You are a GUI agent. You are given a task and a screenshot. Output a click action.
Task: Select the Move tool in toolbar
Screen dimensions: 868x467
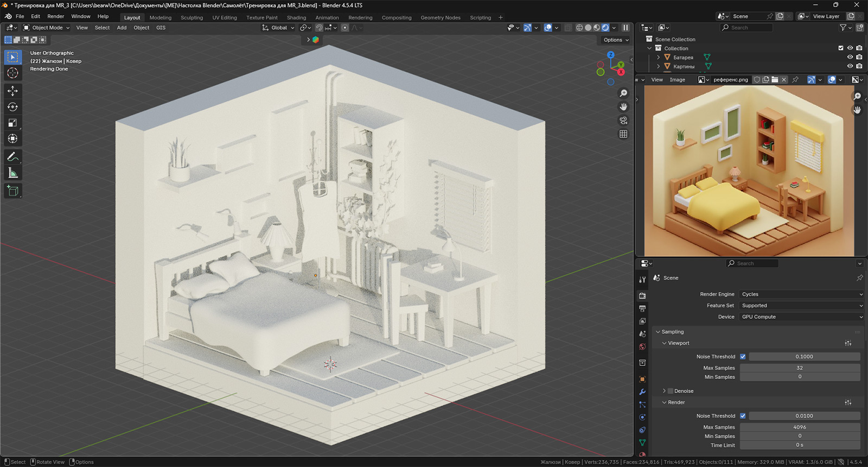(12, 91)
